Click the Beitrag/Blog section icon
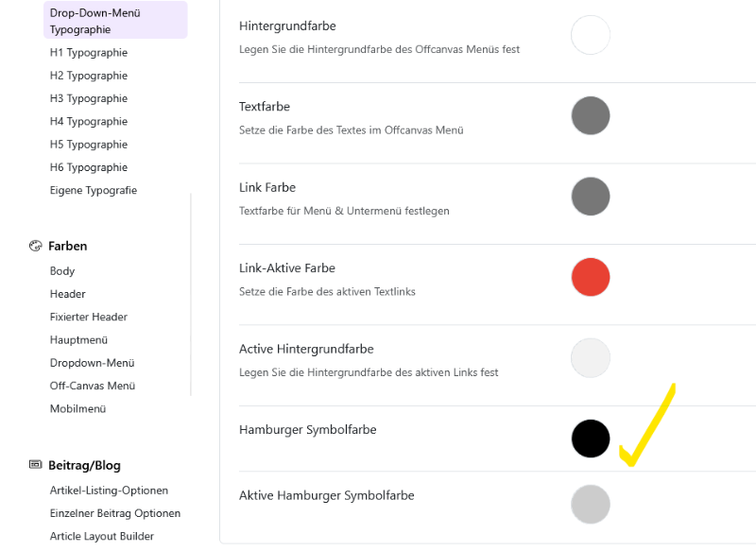 tap(36, 465)
